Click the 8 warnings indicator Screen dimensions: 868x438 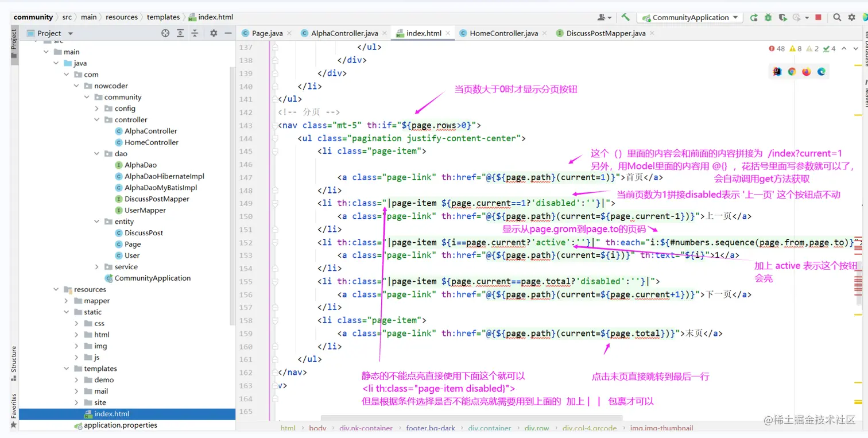(796, 49)
